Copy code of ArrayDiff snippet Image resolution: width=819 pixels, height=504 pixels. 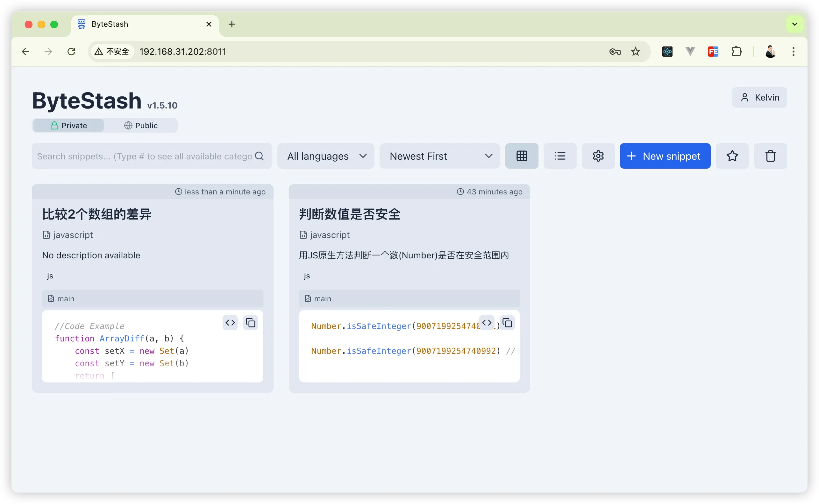(x=251, y=323)
